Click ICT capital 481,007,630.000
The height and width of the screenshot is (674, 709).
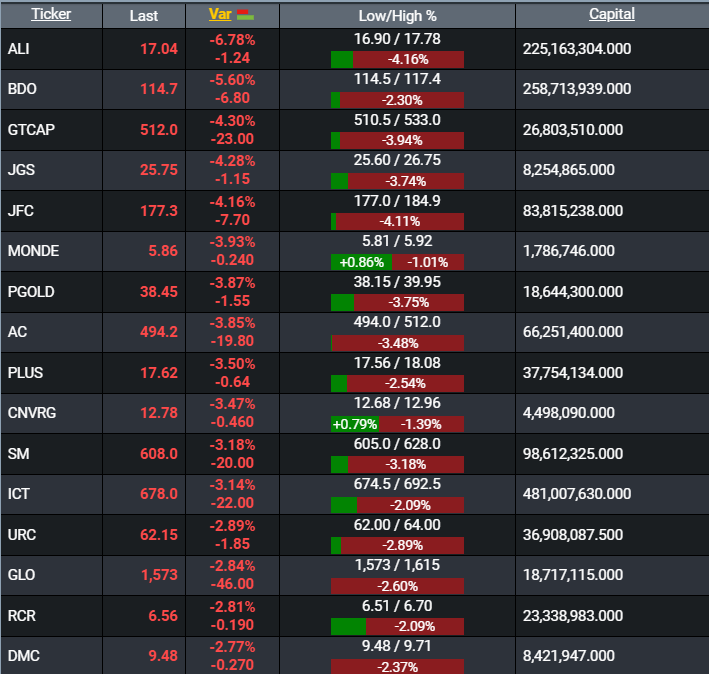pyautogui.click(x=577, y=493)
